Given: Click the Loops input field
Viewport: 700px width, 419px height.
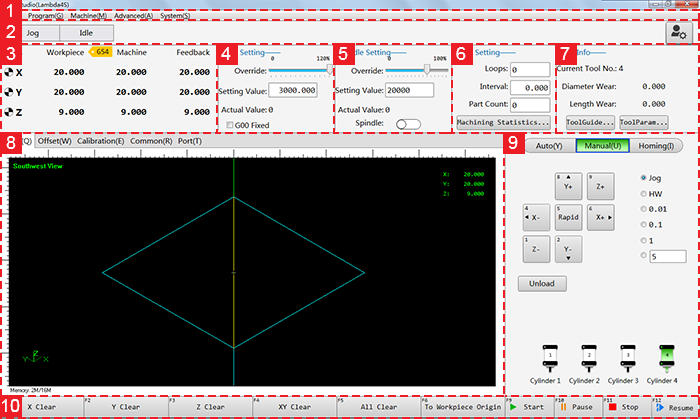Looking at the screenshot, I should 530,70.
